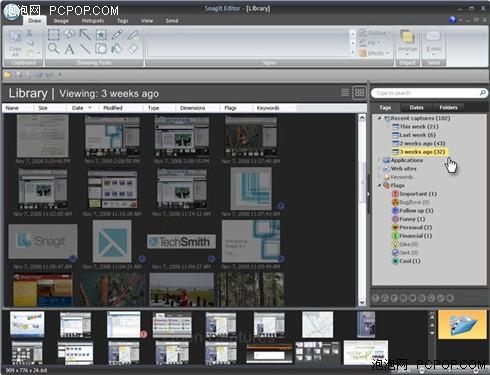Select the Pen tool

click(x=117, y=34)
